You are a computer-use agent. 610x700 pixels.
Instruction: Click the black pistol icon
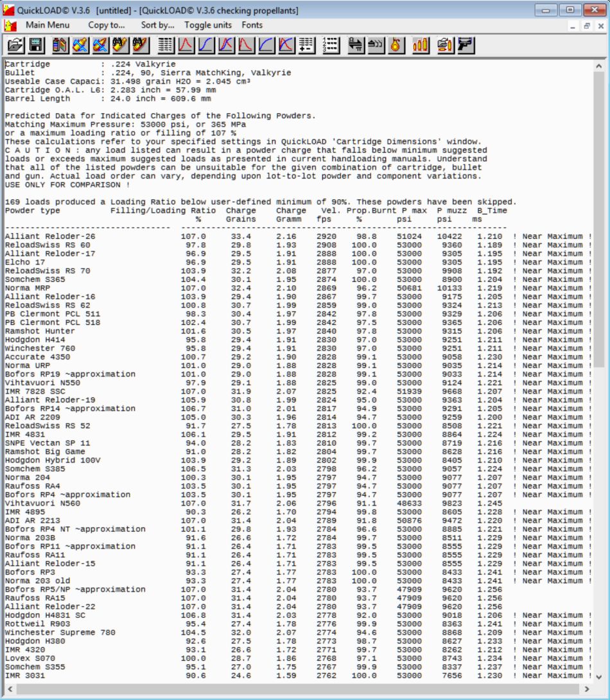[x=466, y=45]
